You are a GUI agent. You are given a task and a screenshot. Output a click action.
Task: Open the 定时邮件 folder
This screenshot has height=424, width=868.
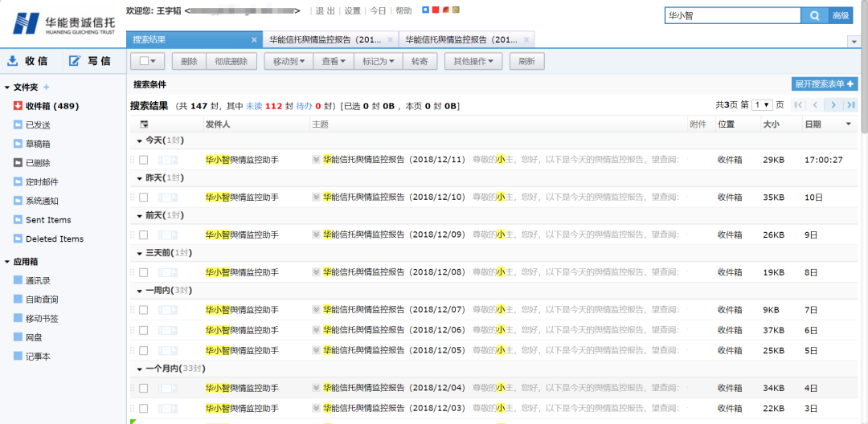(36, 181)
